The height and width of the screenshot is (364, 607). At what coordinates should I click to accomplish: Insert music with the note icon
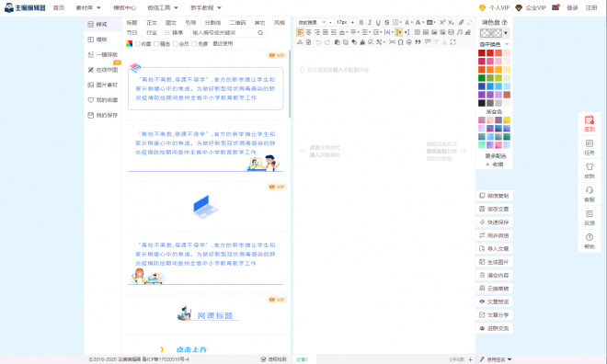[x=460, y=32]
